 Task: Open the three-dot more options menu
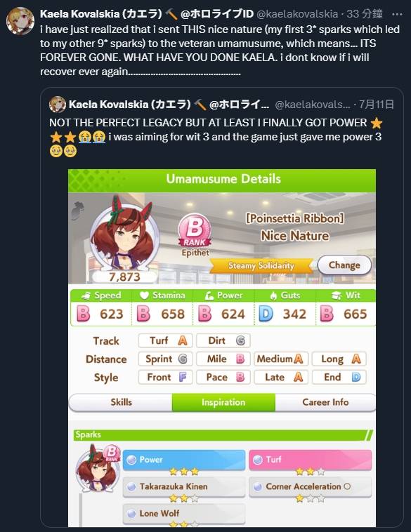pyautogui.click(x=397, y=14)
